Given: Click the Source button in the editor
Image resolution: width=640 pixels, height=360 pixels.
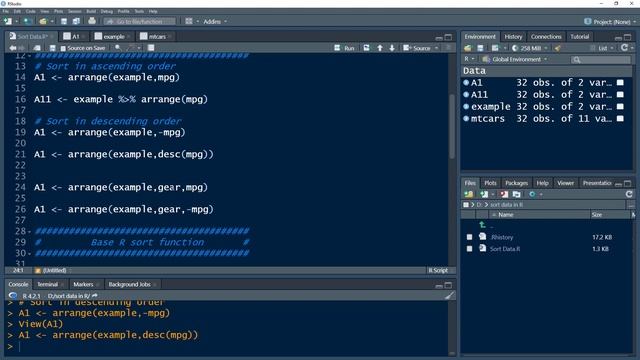Looking at the screenshot, I should (x=418, y=48).
